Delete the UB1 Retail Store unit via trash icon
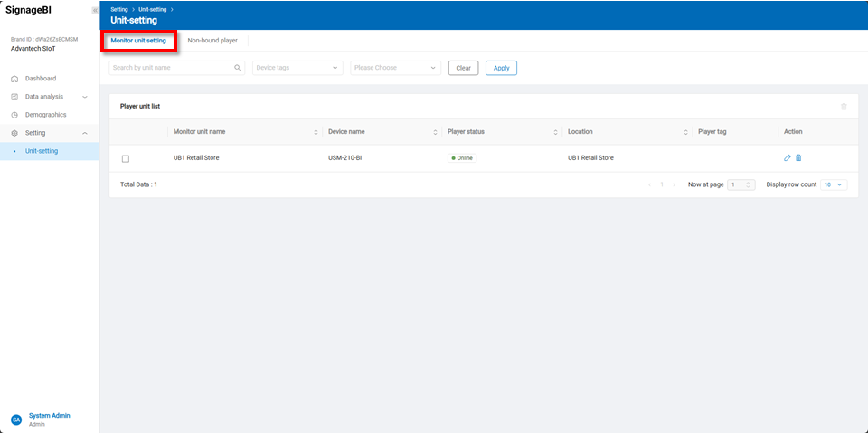 [798, 158]
